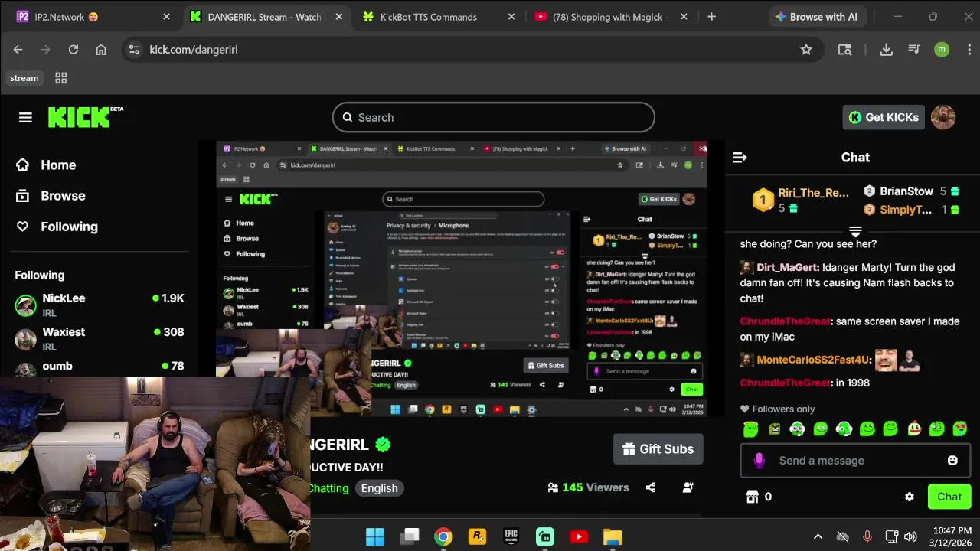Open Chrome three-dot menu
The width and height of the screenshot is (980, 551).
[x=969, y=49]
